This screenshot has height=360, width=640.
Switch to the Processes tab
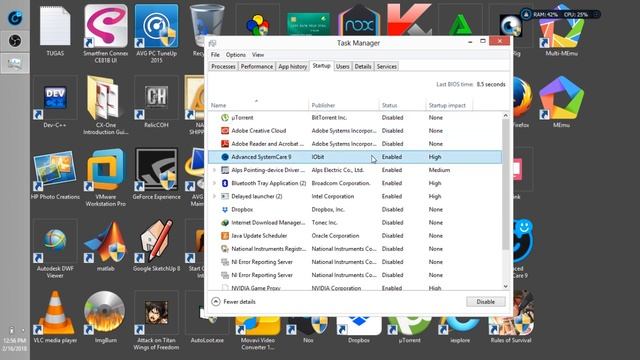(223, 67)
